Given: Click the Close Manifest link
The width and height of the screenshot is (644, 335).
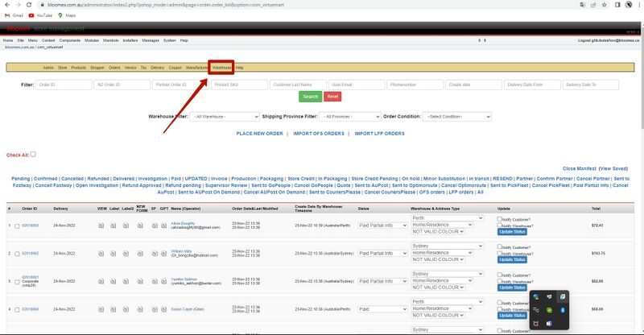Looking at the screenshot, I should pos(579,168).
